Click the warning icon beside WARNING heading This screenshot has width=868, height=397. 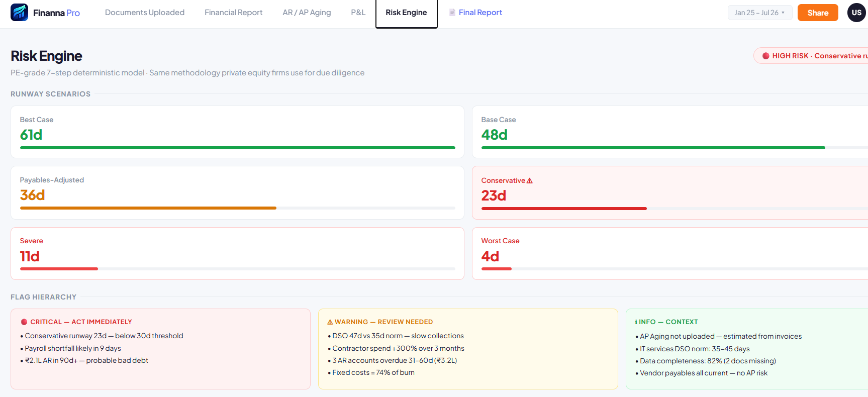pyautogui.click(x=330, y=322)
